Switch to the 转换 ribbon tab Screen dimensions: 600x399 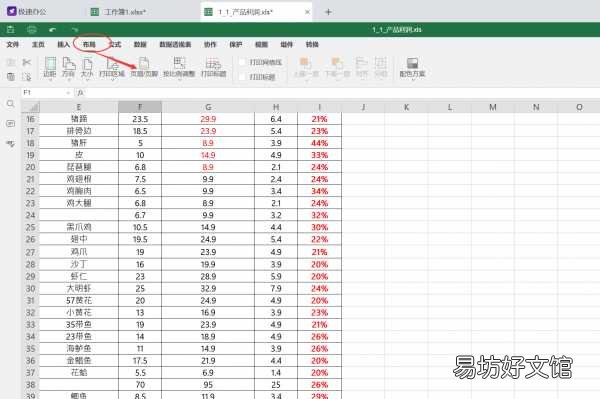tap(312, 44)
